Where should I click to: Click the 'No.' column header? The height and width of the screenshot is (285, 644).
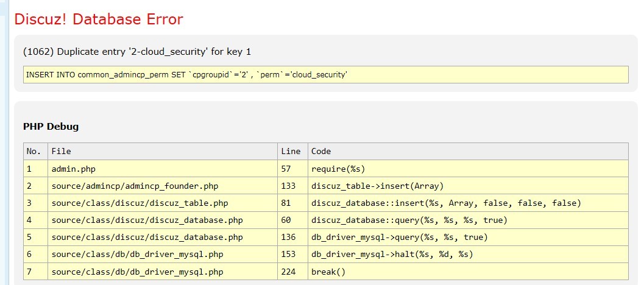click(x=36, y=151)
